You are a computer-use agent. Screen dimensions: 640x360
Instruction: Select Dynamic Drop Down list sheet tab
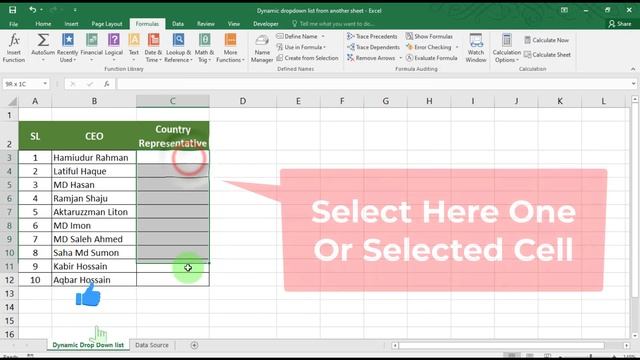click(x=88, y=345)
